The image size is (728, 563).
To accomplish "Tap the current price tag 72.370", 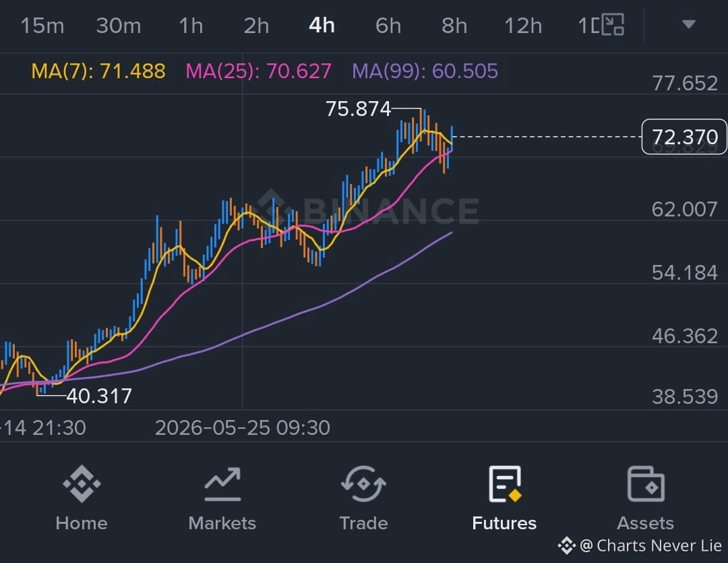I will [684, 137].
